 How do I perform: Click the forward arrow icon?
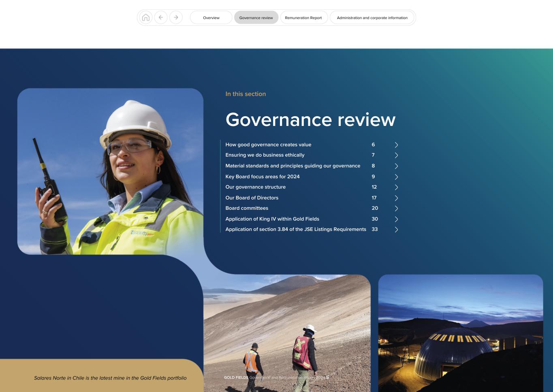176,17
